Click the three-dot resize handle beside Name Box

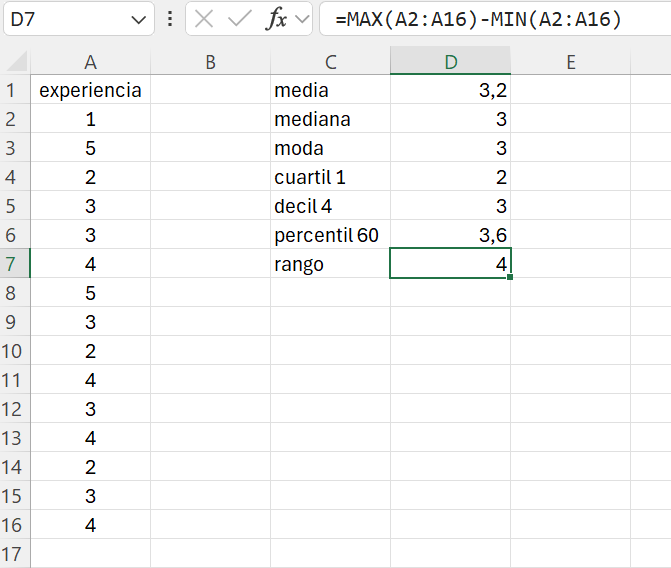click(170, 19)
